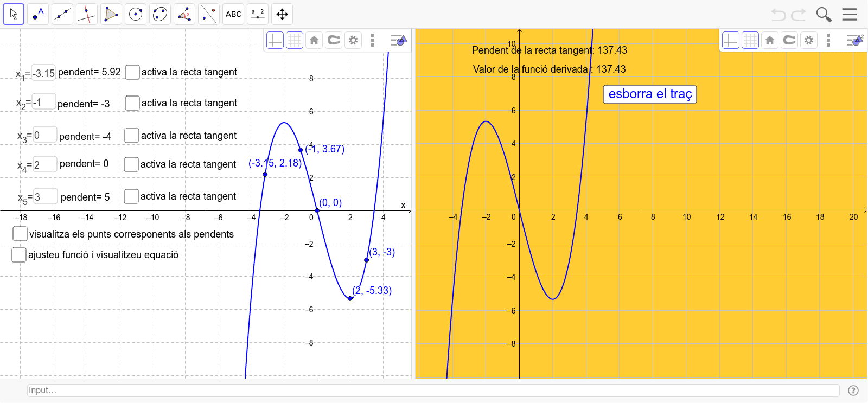
Task: Open left graphics view settings gear
Action: [353, 40]
